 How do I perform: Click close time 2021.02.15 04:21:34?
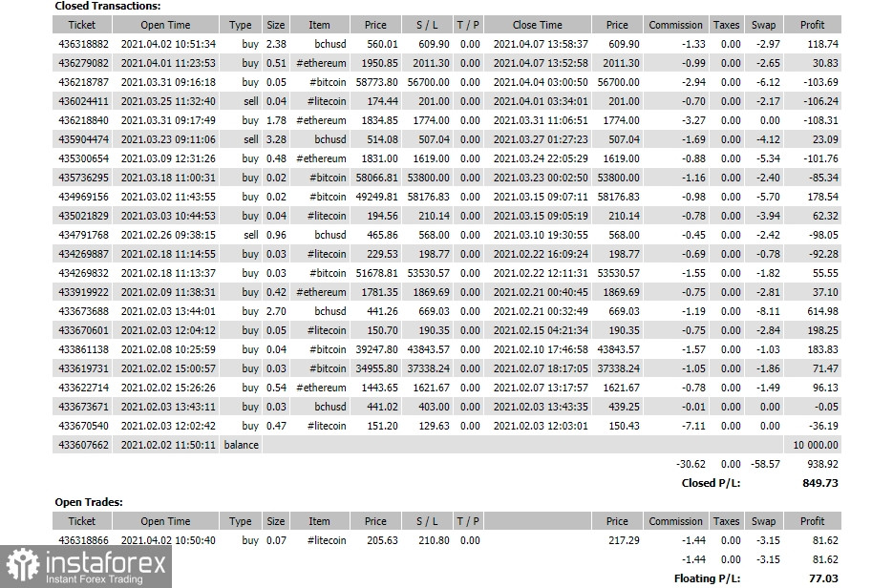[x=541, y=330]
